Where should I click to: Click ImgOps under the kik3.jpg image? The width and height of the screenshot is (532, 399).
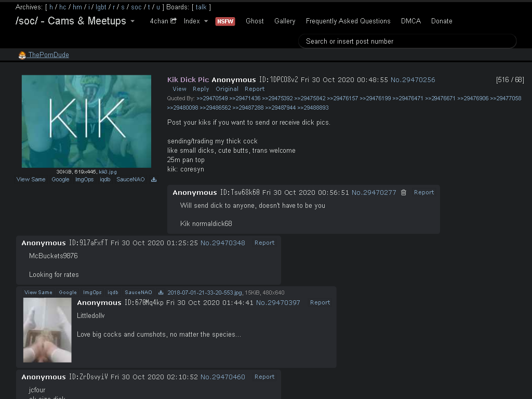85,179
